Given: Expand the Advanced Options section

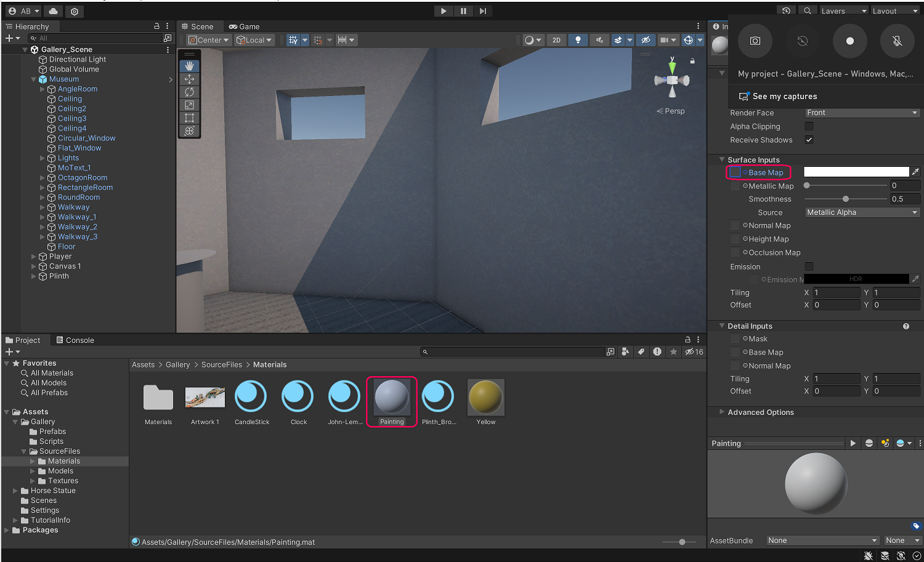Looking at the screenshot, I should coord(760,412).
